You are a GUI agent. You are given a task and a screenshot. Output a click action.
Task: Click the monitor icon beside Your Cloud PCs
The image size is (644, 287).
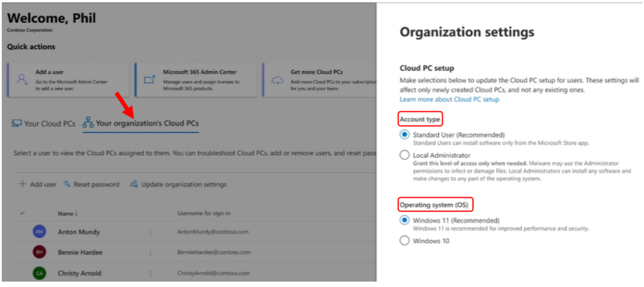16,124
